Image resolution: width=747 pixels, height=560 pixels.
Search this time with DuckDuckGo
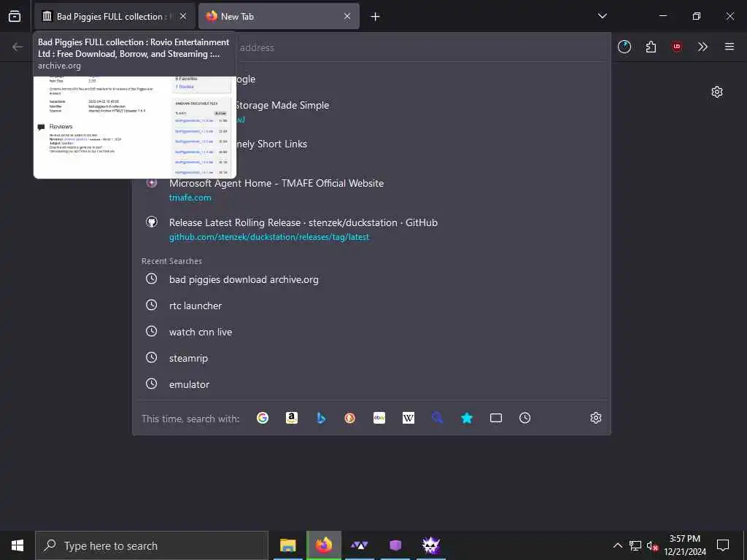[349, 418]
